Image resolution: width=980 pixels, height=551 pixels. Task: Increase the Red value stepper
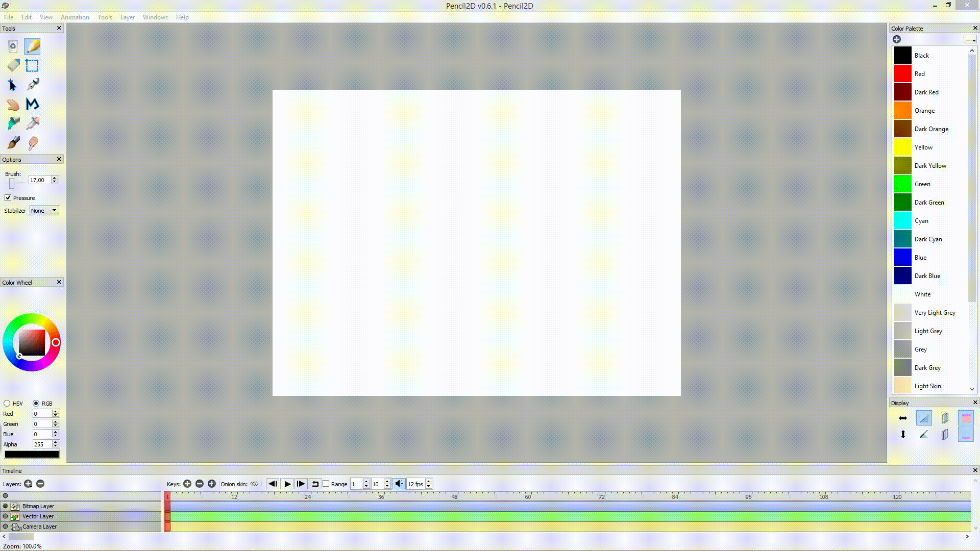56,412
